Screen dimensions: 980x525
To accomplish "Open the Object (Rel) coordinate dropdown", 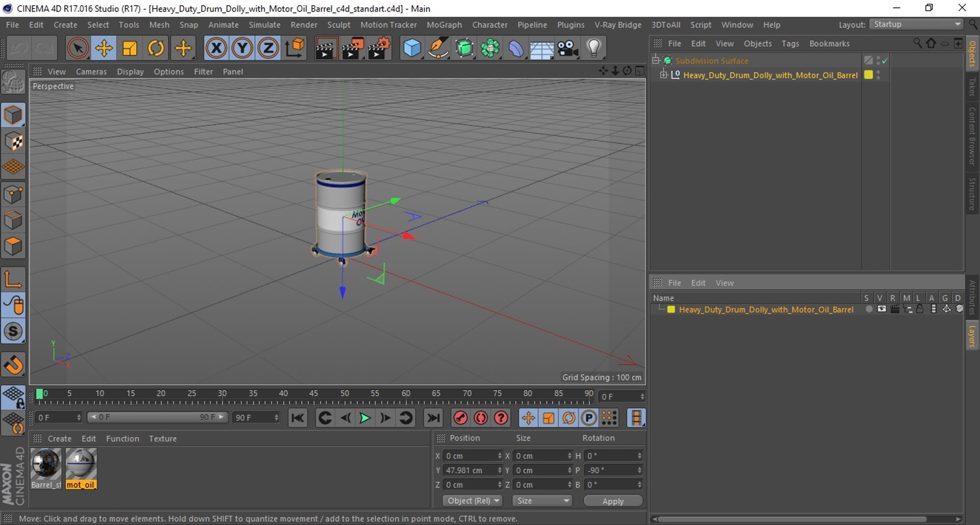I will click(x=473, y=501).
